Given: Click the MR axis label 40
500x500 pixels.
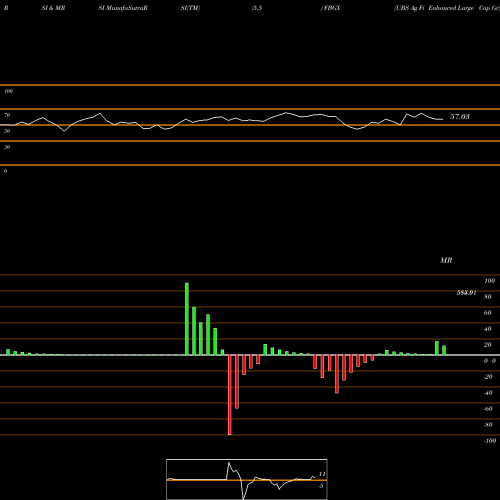Looking at the screenshot, I should 488,329.
